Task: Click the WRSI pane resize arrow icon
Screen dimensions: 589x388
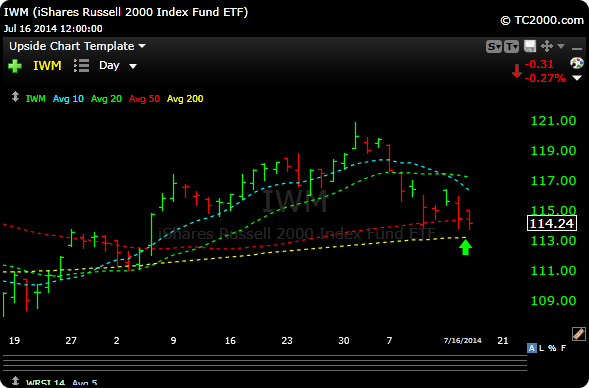Action: click(x=15, y=380)
